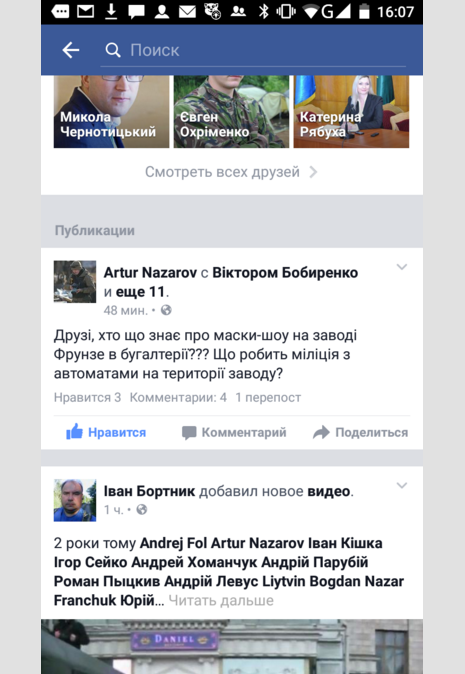Open Микола Чернотицький friend card

pyautogui.click(x=111, y=112)
